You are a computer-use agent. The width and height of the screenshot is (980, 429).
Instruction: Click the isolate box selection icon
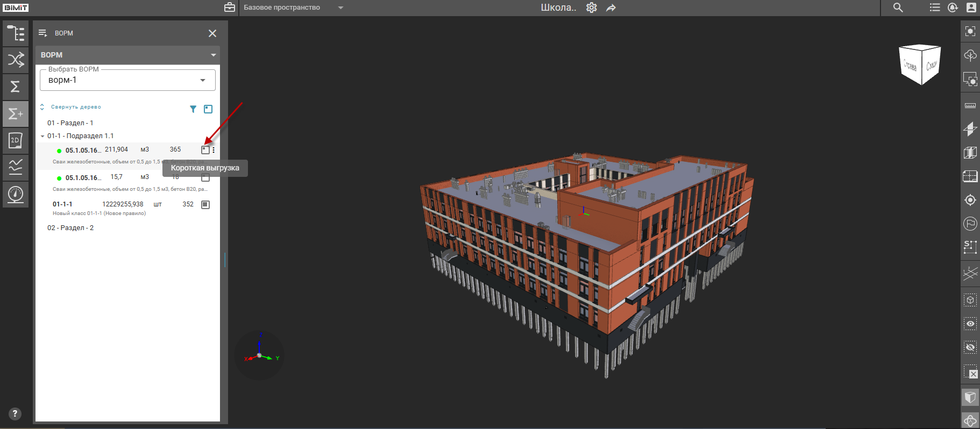(970, 300)
